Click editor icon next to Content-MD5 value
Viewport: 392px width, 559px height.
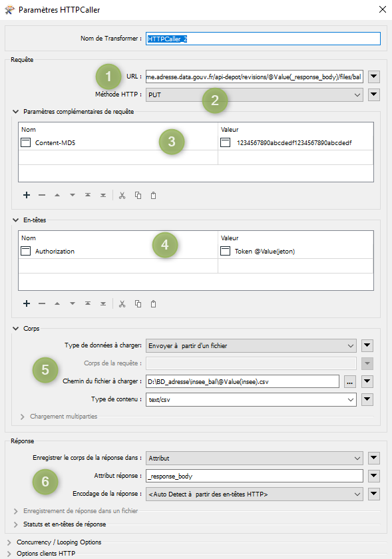(x=225, y=142)
